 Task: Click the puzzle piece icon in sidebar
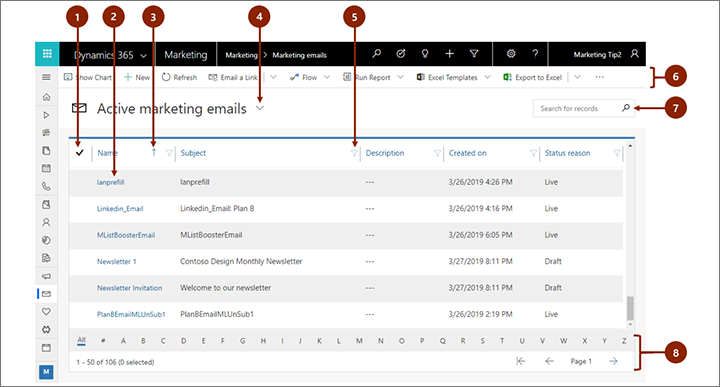(x=46, y=330)
